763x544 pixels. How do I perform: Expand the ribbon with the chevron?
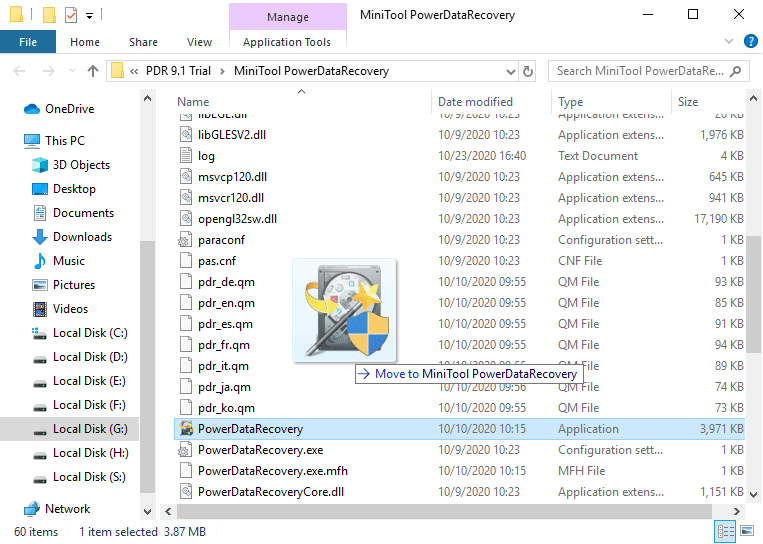pos(729,41)
